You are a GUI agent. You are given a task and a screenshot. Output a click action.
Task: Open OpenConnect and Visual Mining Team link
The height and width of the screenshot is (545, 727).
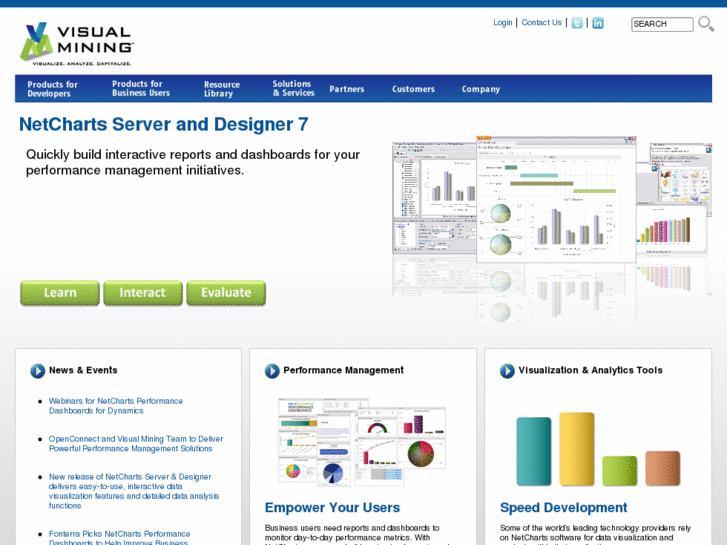tap(136, 444)
